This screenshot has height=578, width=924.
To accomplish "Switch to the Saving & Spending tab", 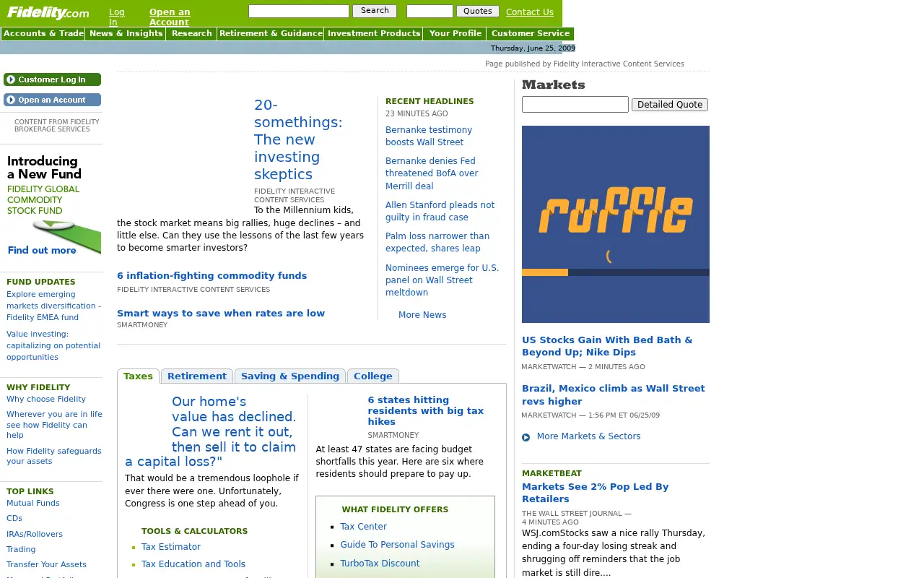I will pos(290,376).
